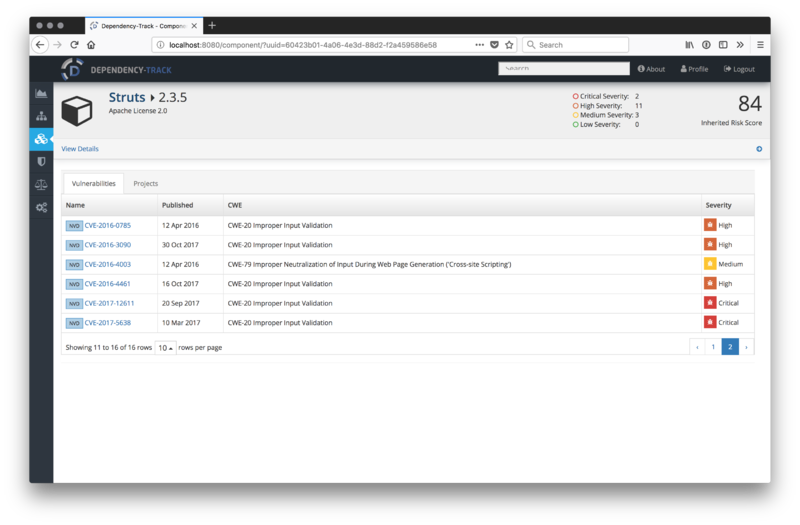The height and width of the screenshot is (525, 800).
Task: Toggle the browser sidebar icon
Action: (723, 45)
